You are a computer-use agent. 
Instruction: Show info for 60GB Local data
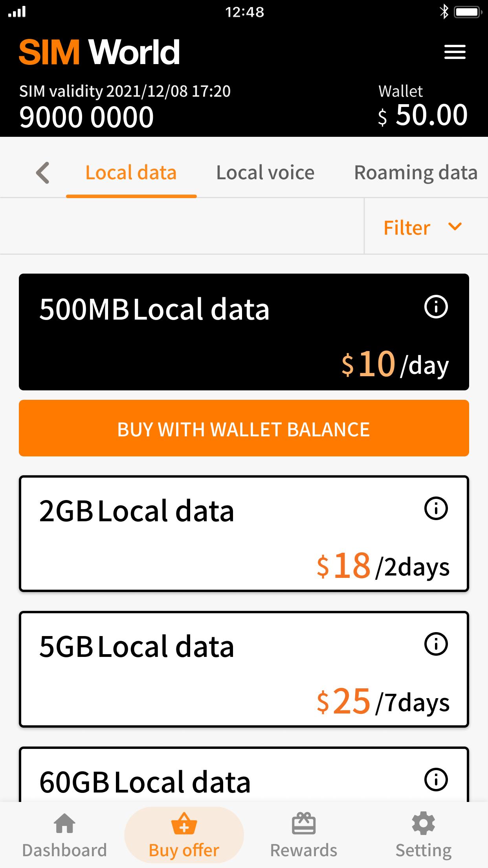(436, 780)
